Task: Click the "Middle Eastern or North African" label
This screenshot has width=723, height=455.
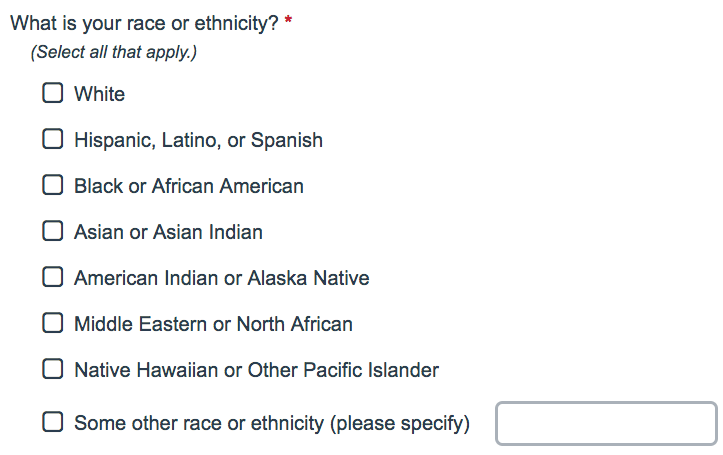Action: pos(213,324)
